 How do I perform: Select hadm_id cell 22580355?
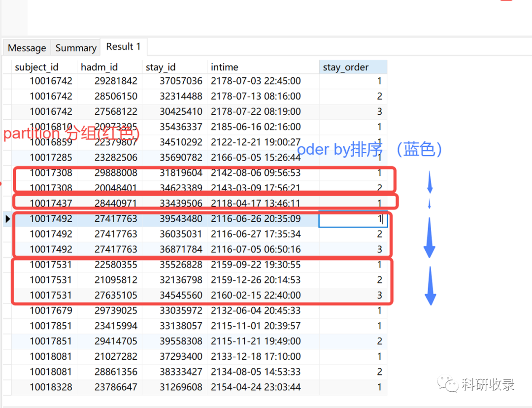point(109,265)
